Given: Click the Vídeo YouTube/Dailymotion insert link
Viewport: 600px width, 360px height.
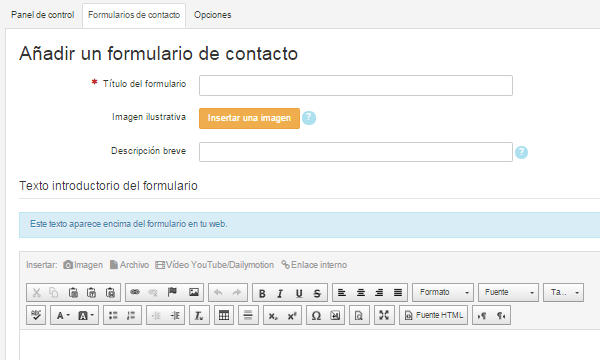Looking at the screenshot, I should pyautogui.click(x=215, y=265).
